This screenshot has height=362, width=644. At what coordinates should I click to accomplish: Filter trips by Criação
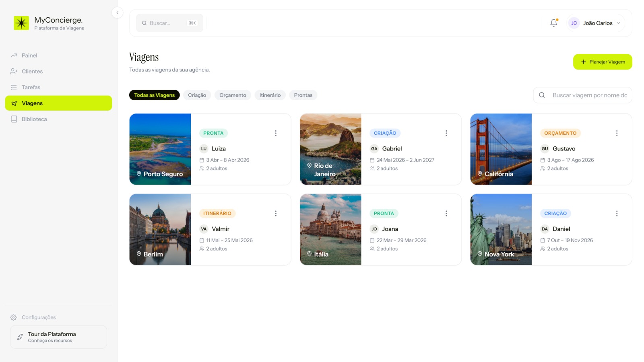pos(197,95)
